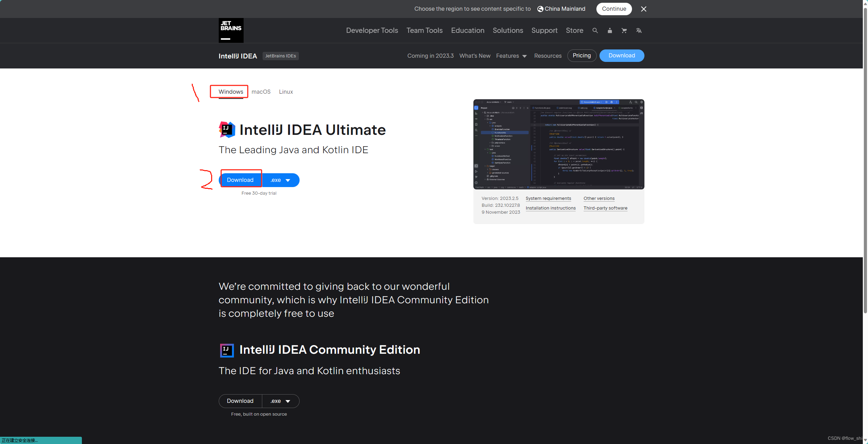This screenshot has width=868, height=444.
Task: Switch to the Linux download tab
Action: coord(285,92)
